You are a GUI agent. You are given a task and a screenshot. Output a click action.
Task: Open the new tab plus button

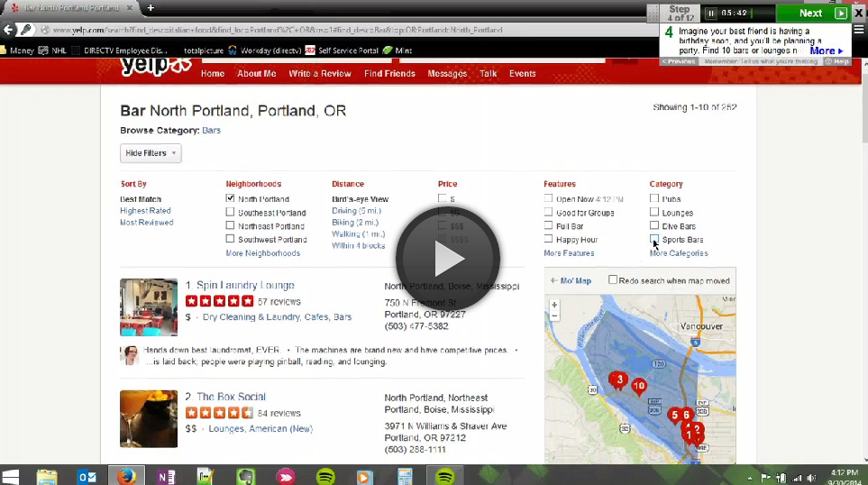click(x=151, y=8)
